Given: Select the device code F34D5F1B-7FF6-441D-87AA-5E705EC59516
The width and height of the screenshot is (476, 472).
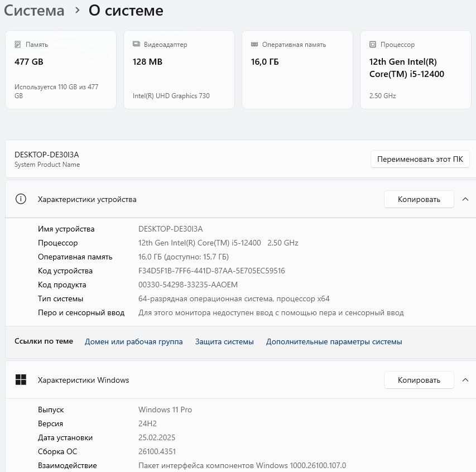Looking at the screenshot, I should (x=211, y=271).
